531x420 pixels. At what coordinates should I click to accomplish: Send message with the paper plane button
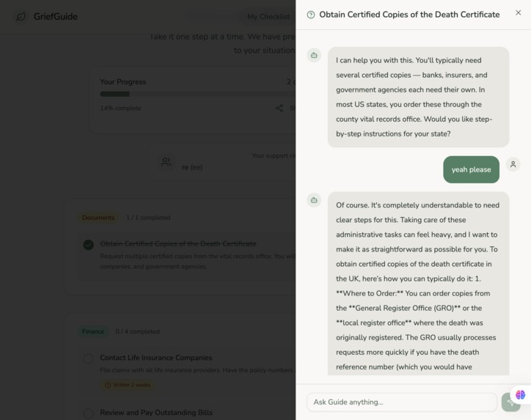pyautogui.click(x=510, y=402)
